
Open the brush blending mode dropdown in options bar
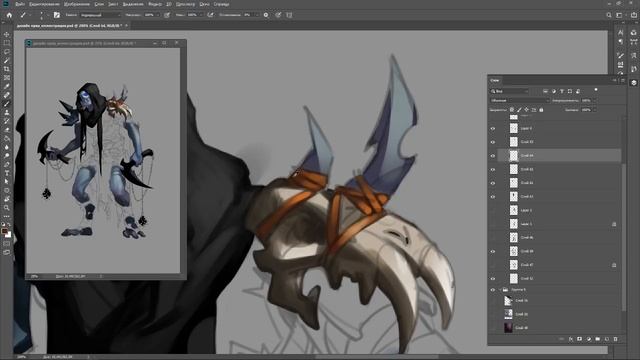click(x=100, y=15)
